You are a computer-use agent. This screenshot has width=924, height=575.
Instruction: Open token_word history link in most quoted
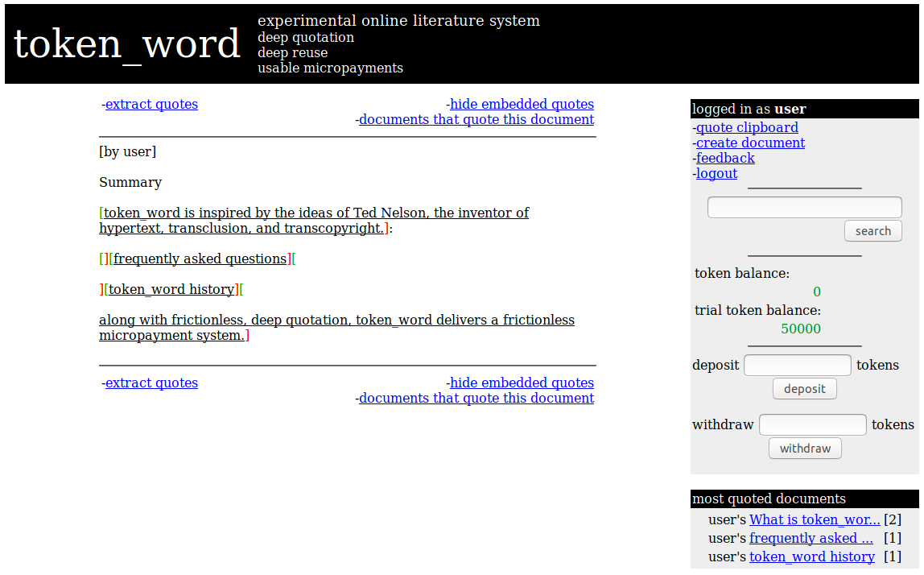(x=812, y=556)
